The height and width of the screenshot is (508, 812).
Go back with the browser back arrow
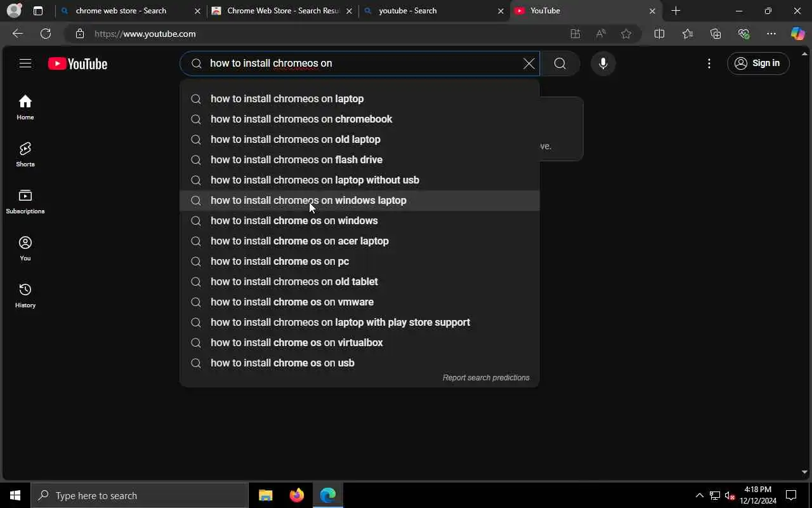(x=18, y=34)
